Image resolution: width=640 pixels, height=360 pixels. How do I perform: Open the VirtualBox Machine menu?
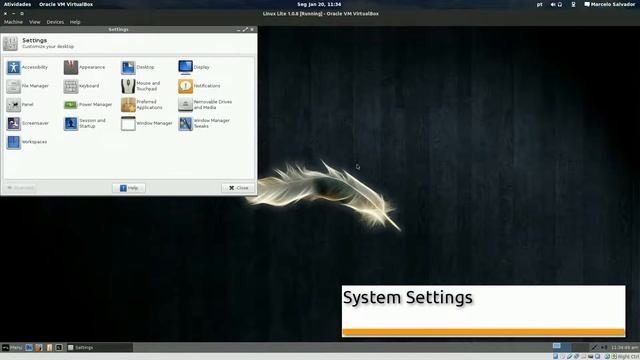point(13,22)
